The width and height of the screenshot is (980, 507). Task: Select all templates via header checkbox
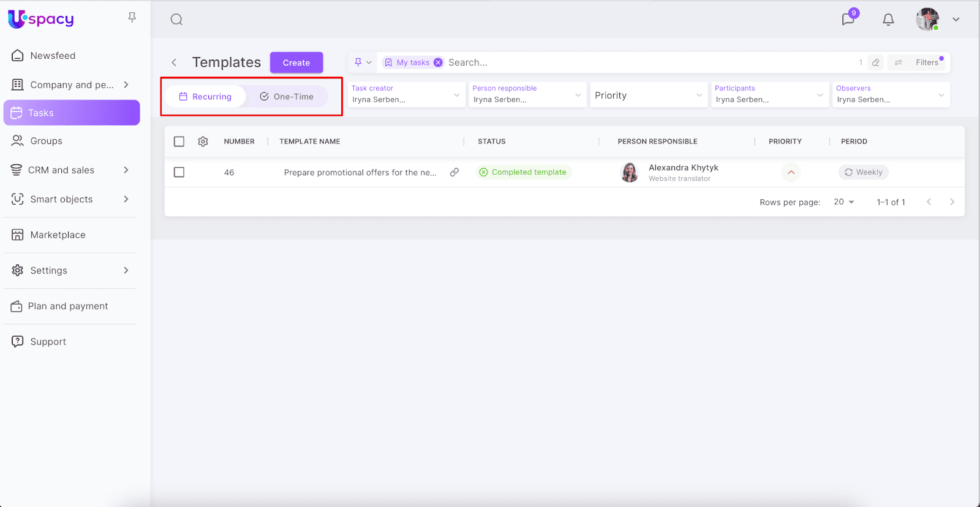[179, 142]
